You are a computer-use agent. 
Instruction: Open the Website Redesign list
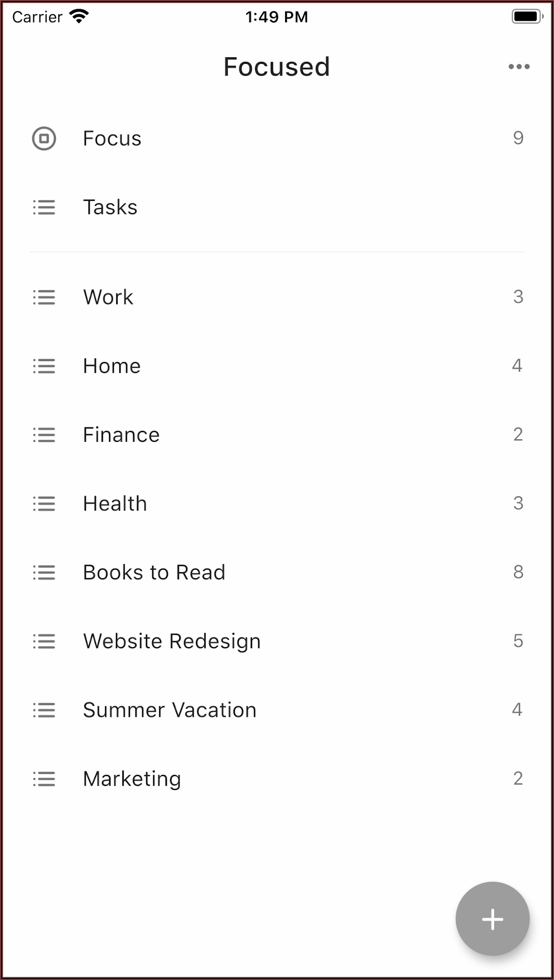click(x=172, y=642)
